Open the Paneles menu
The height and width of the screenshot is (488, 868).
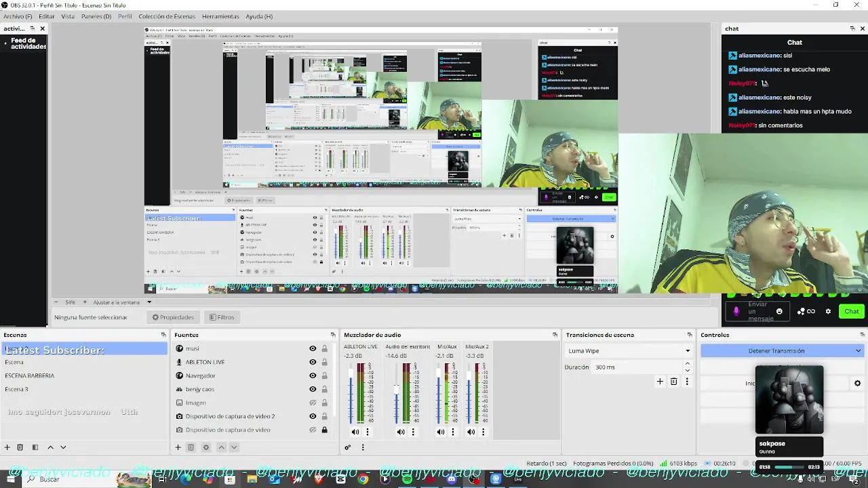[96, 16]
